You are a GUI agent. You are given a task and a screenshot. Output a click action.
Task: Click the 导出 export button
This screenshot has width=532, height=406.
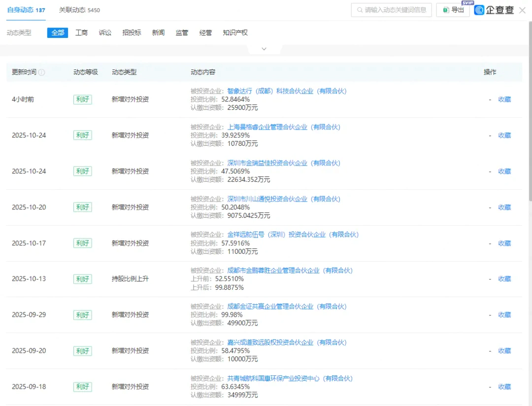pos(453,10)
